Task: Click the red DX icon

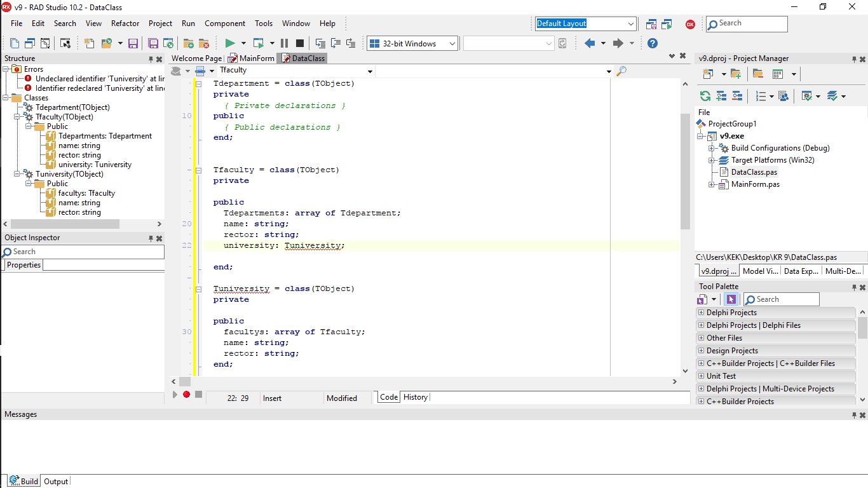Action: click(x=690, y=24)
